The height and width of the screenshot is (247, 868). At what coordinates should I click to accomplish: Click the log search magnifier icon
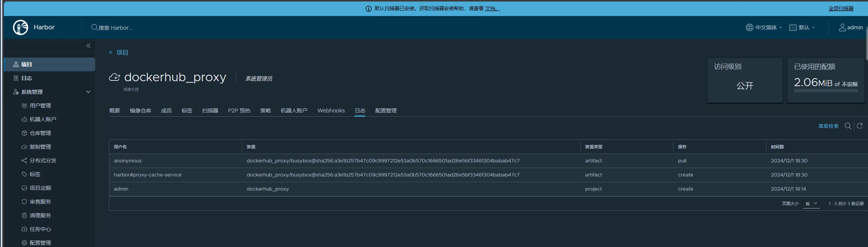pyautogui.click(x=848, y=126)
